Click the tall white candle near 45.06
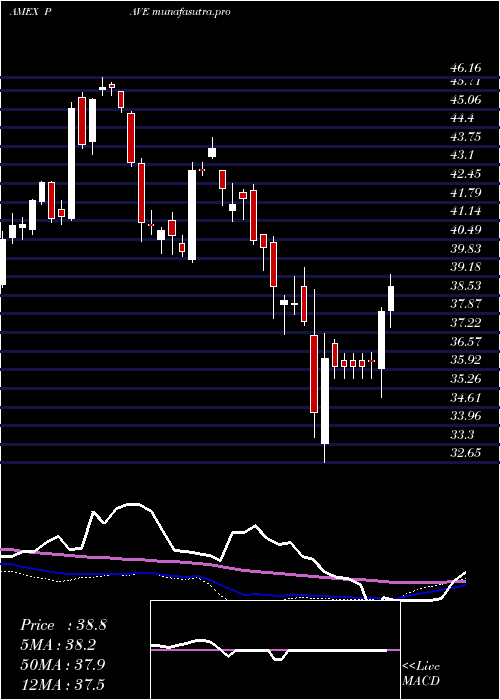 [x=71, y=163]
